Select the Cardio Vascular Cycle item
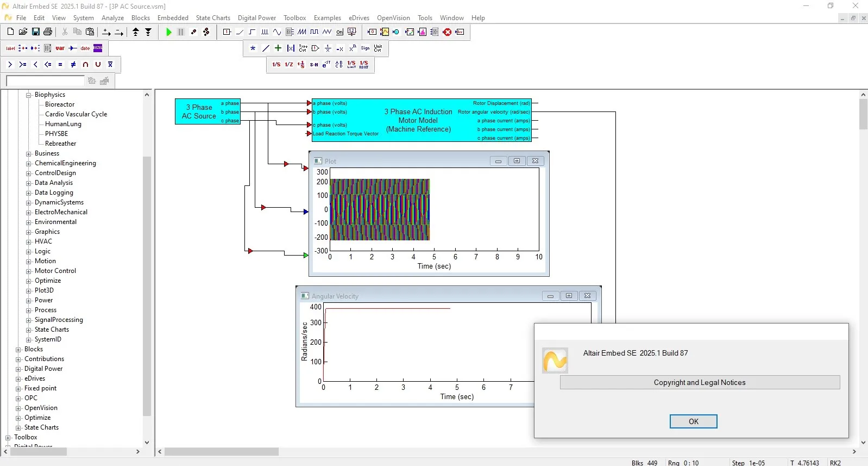This screenshot has height=466, width=868. coord(76,114)
